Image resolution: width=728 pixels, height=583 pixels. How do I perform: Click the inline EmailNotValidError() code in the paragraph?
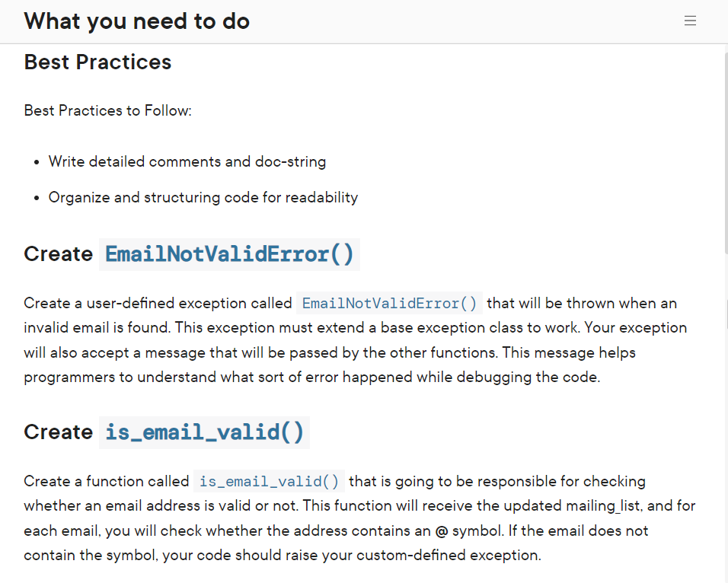coord(388,303)
